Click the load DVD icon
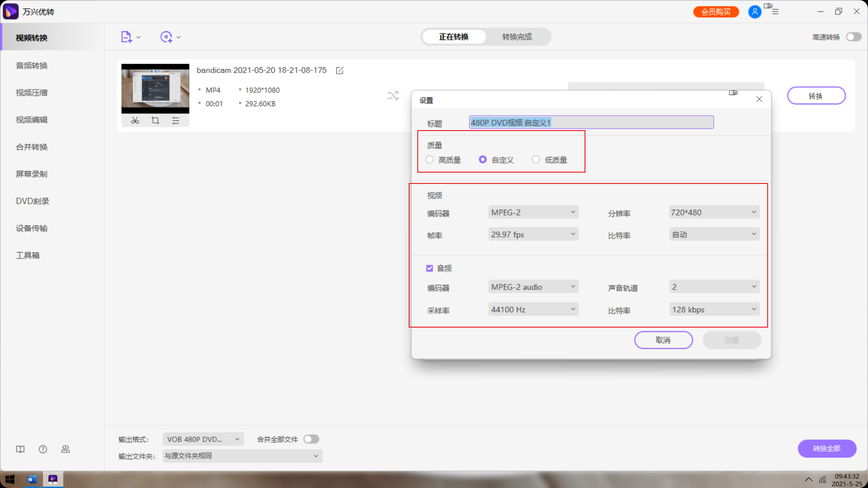The width and height of the screenshot is (868, 488). (167, 37)
